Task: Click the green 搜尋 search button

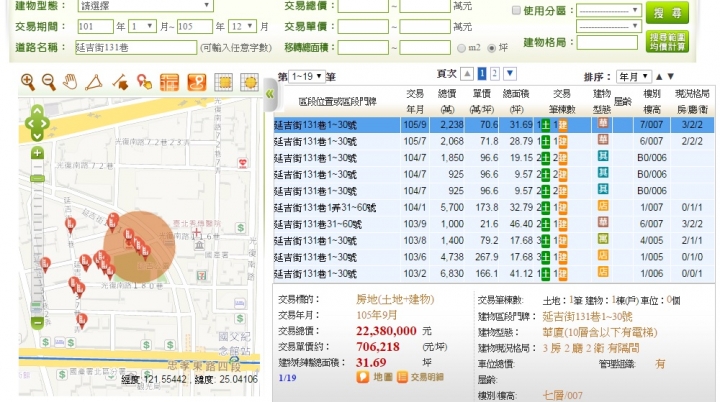Action: 667,12
